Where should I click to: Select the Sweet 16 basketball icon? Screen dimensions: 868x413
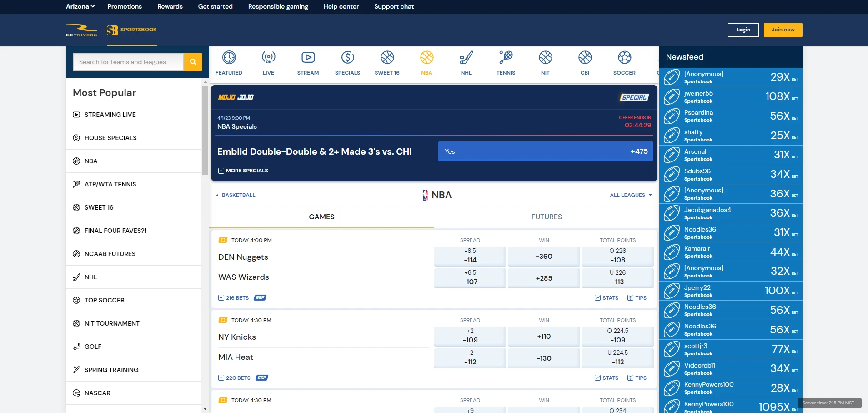coord(387,58)
